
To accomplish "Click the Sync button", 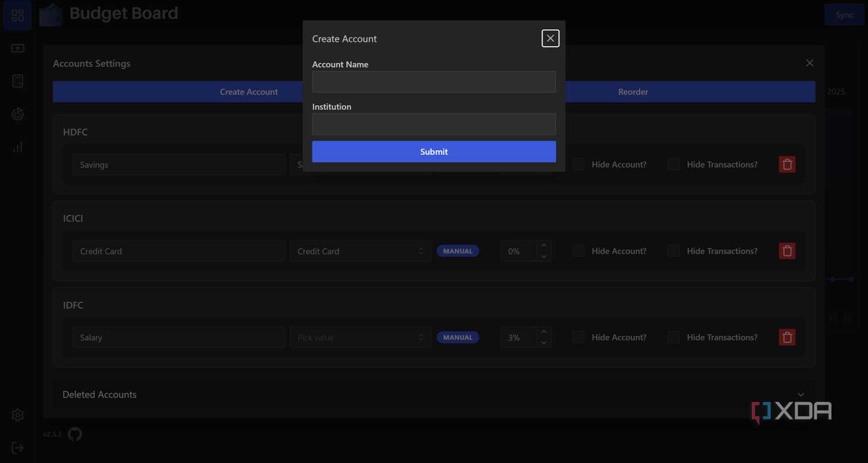I will point(844,15).
